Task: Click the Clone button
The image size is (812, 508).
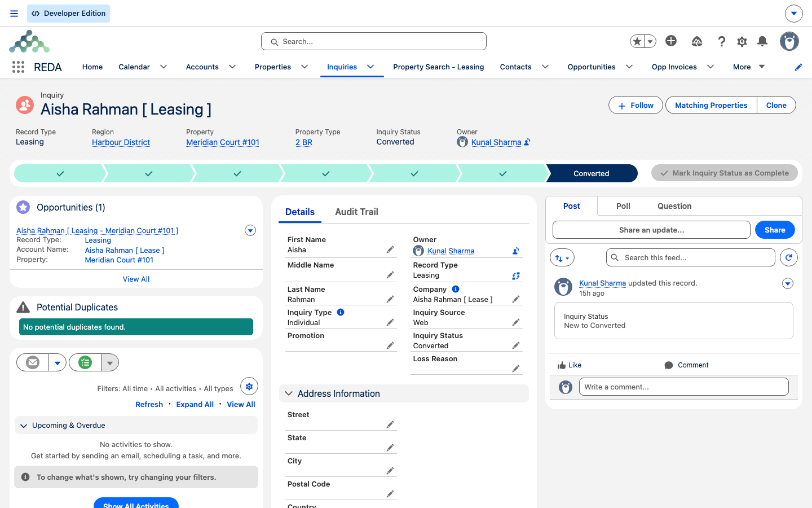Action: [x=776, y=105]
